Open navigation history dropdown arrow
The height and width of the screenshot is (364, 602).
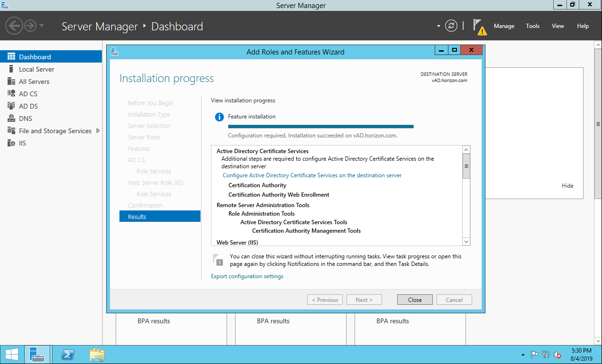[x=42, y=26]
